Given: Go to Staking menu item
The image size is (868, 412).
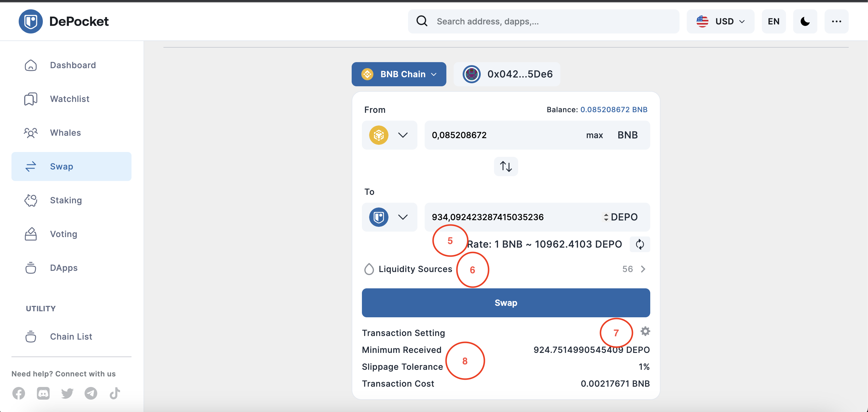Looking at the screenshot, I should 71,200.
